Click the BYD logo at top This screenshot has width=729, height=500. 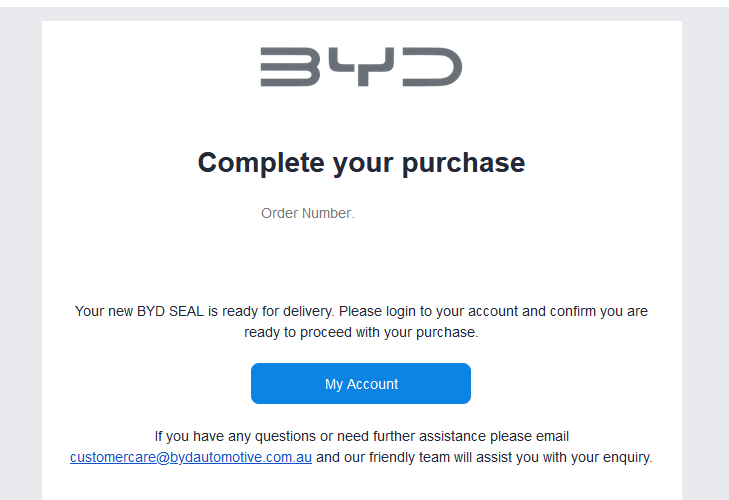pyautogui.click(x=361, y=66)
